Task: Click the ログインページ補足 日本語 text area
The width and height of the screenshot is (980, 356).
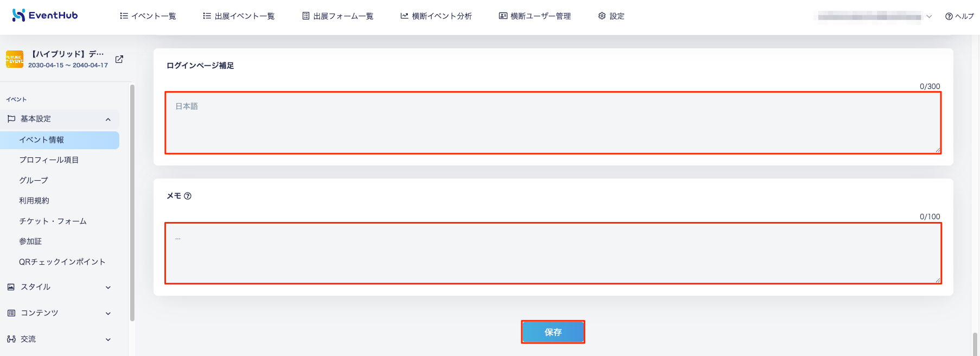Action: tap(553, 123)
